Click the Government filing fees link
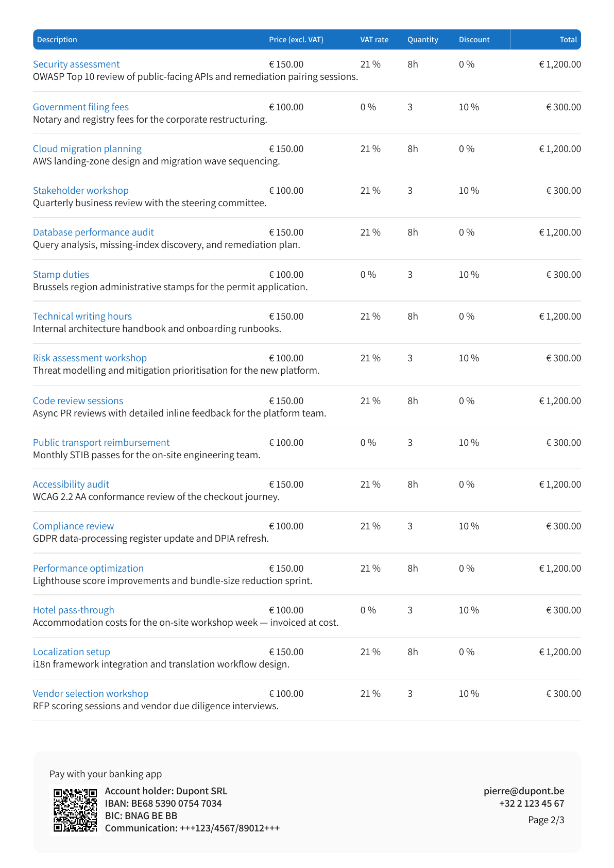The width and height of the screenshot is (614, 868). (81, 107)
